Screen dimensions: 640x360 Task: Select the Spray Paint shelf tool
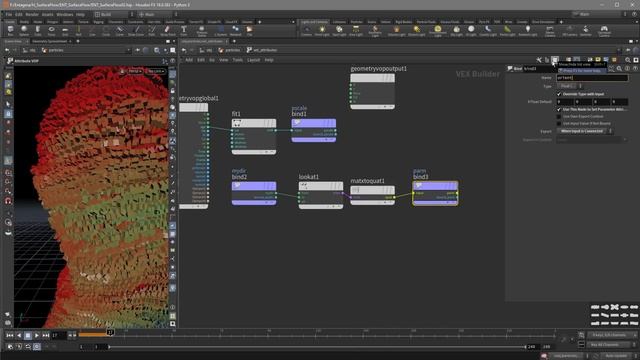167,30
